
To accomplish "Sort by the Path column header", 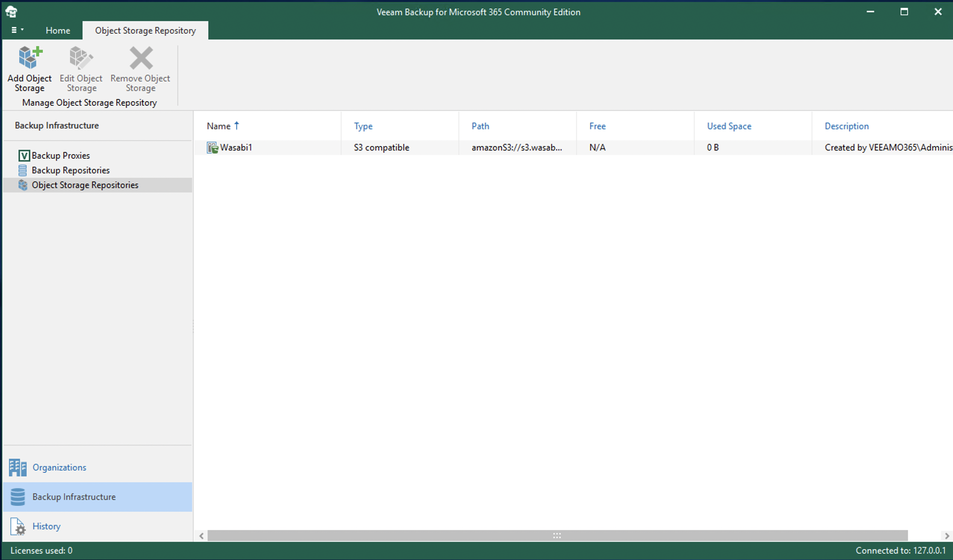I will point(480,126).
